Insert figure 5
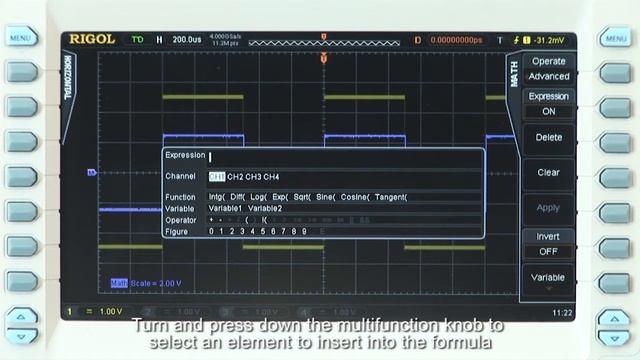 pos(263,231)
